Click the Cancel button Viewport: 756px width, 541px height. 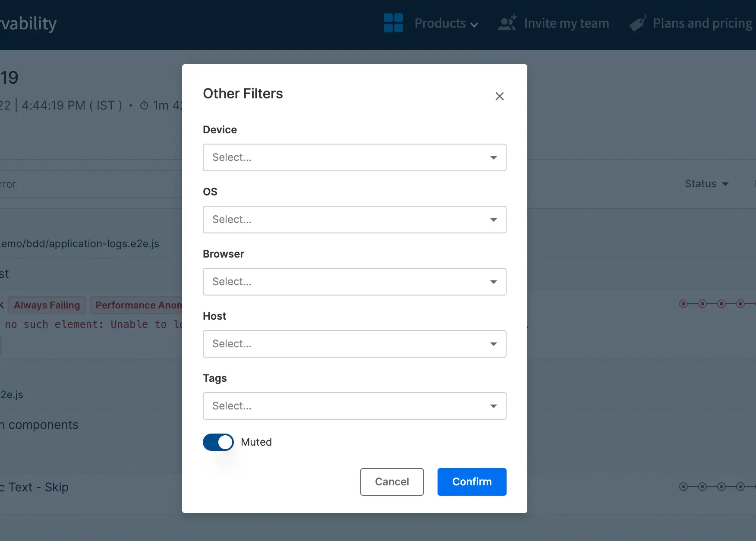click(392, 482)
